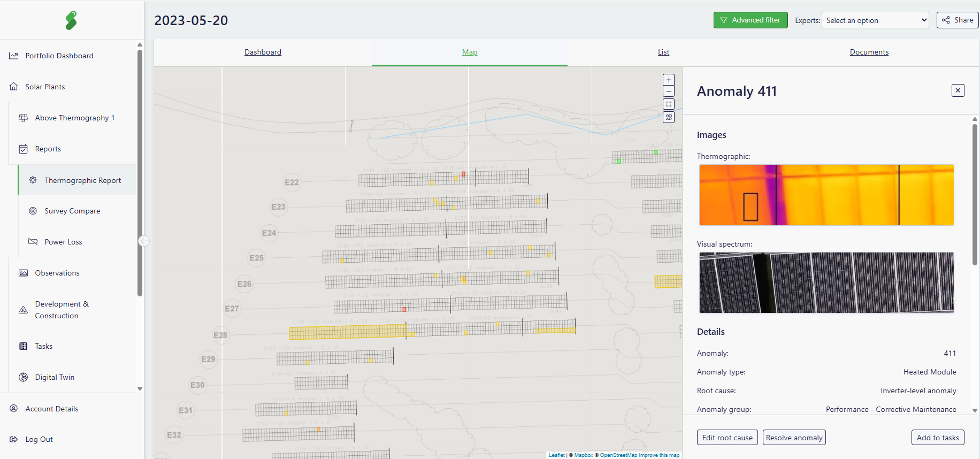
Task: Collapse the left sidebar arrow
Action: pos(144,241)
